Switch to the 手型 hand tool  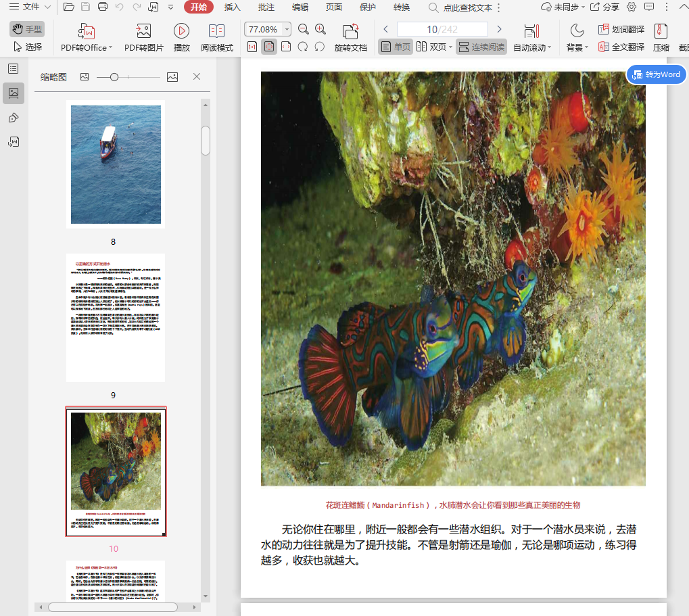click(x=27, y=29)
